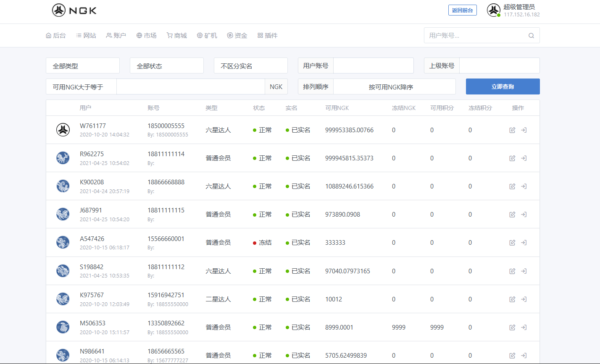The height and width of the screenshot is (364, 600).
Task: Open the 资金 navigation menu
Action: point(237,36)
